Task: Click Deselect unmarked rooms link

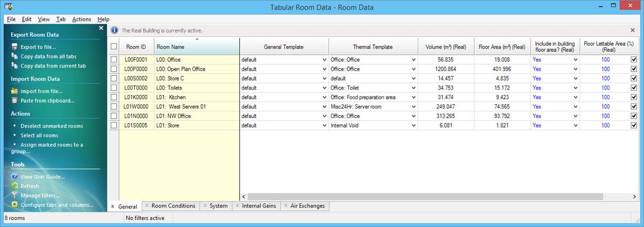Action: click(52, 126)
